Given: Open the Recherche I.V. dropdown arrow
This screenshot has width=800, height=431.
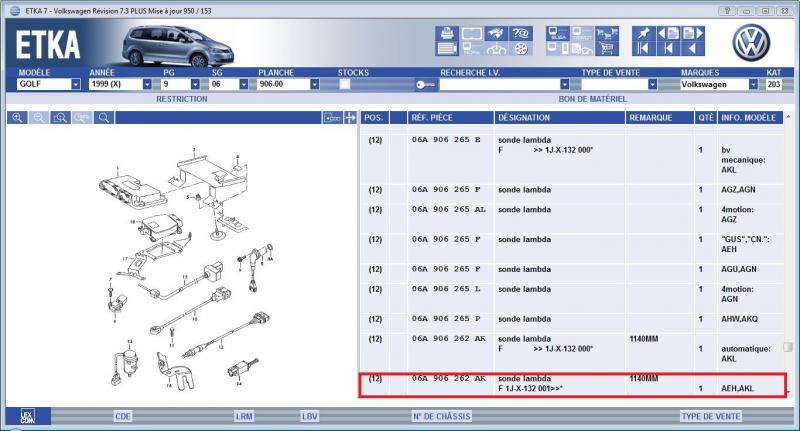Looking at the screenshot, I should (564, 84).
